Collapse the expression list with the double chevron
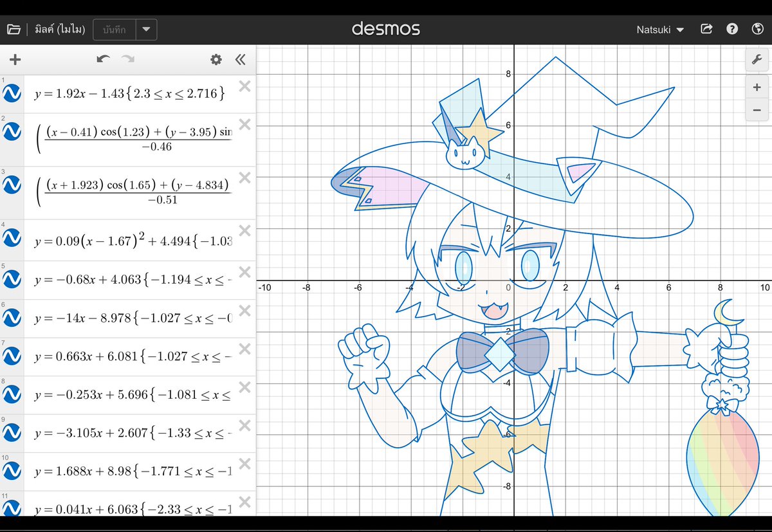Screen dimensions: 772x532 pos(239,59)
